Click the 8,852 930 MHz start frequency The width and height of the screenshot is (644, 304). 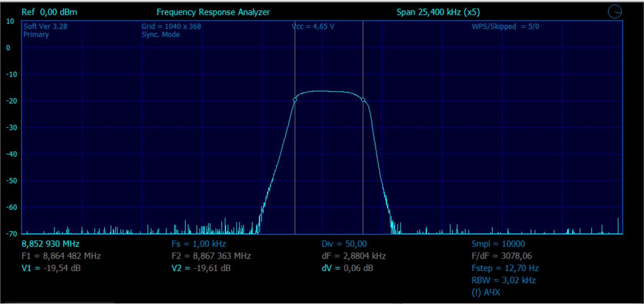(x=51, y=244)
